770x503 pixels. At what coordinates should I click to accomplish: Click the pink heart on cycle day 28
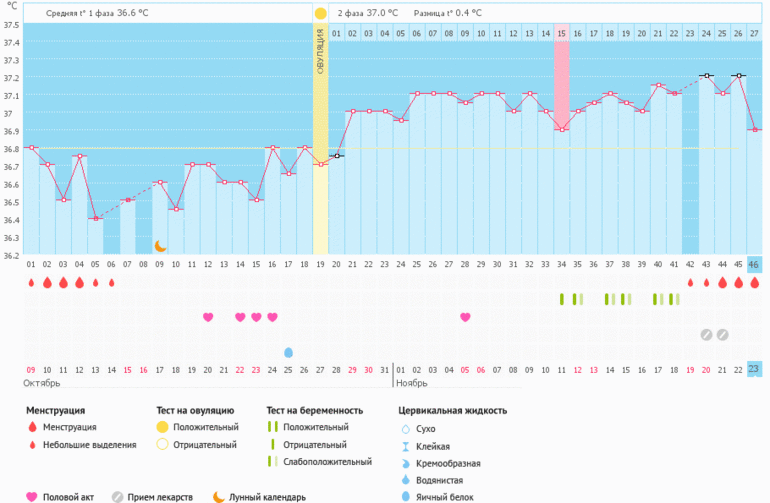(x=465, y=317)
